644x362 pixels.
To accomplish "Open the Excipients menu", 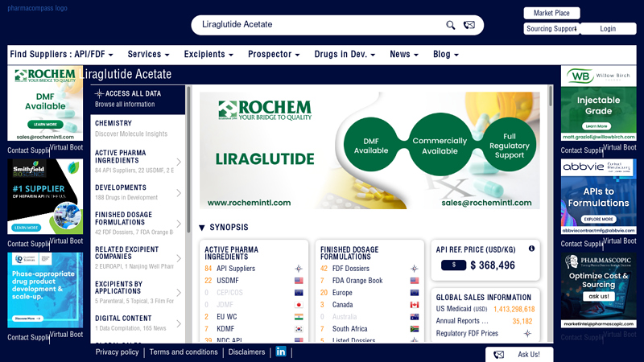I will click(x=208, y=54).
